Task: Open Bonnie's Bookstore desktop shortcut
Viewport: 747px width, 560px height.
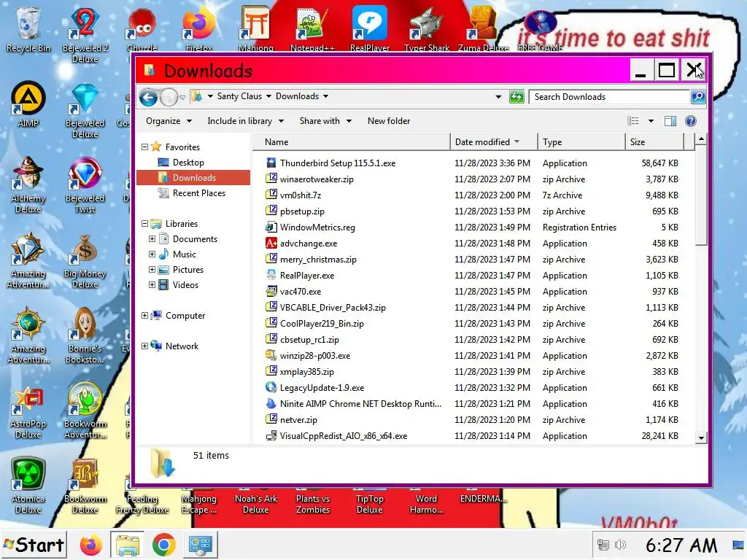Action: tap(85, 335)
